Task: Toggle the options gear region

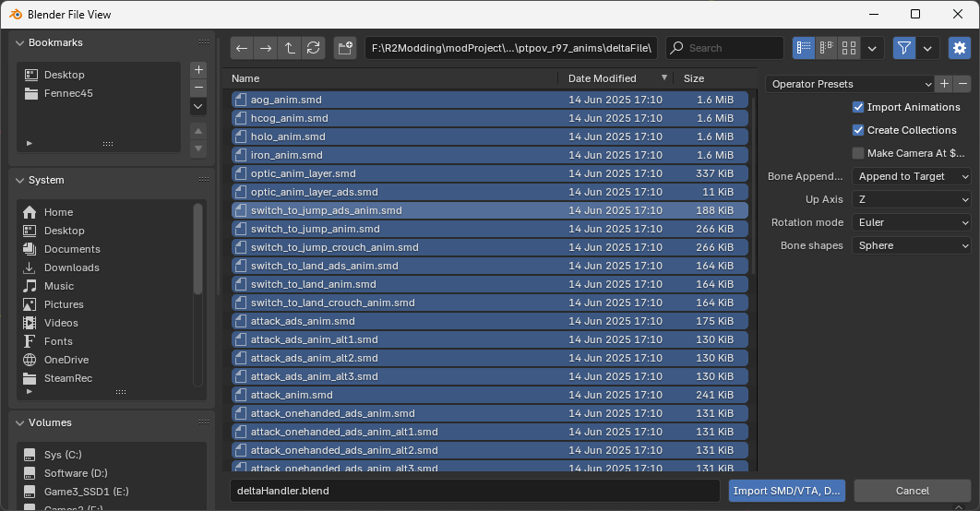Action: pyautogui.click(x=960, y=48)
